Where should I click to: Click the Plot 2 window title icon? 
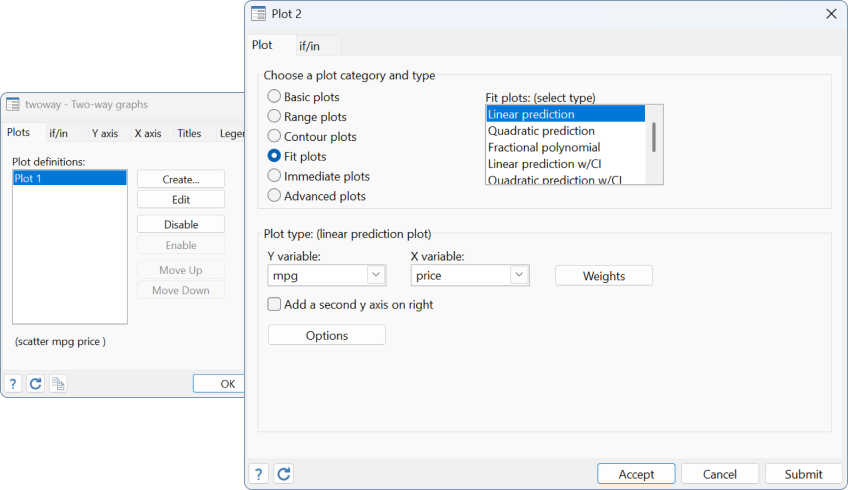(258, 13)
